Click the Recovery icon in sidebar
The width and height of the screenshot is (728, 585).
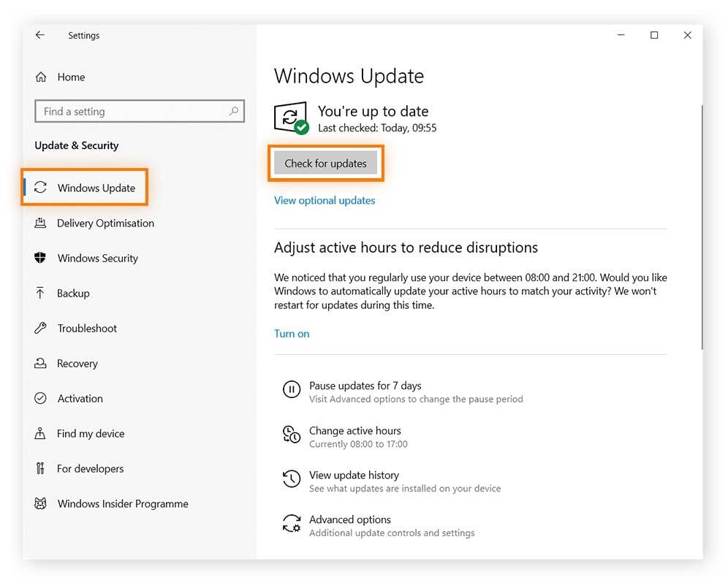coord(40,363)
